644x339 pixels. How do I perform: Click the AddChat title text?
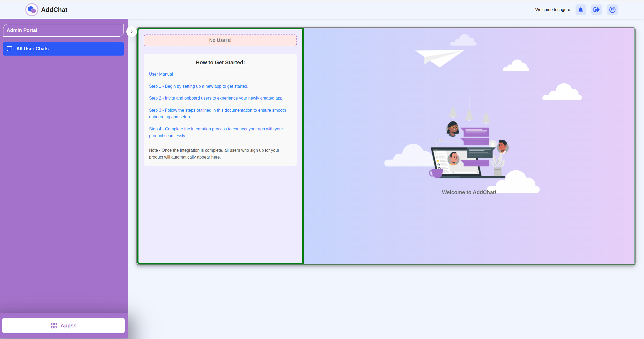54,10
